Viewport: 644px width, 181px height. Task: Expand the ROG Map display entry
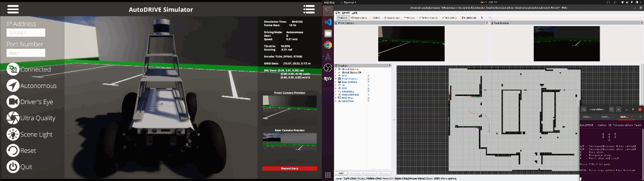[x=336, y=98]
